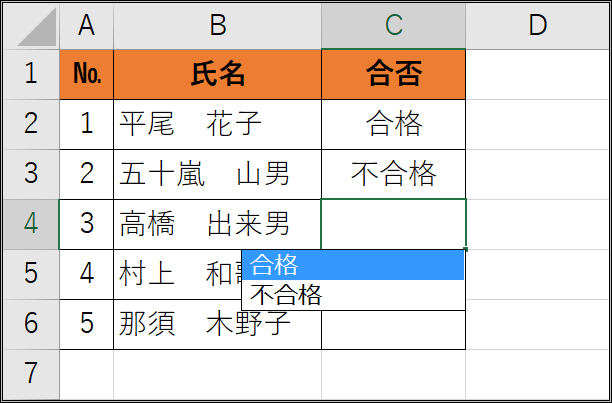
Task: Click the 合格 result cell in row 2
Action: click(393, 124)
